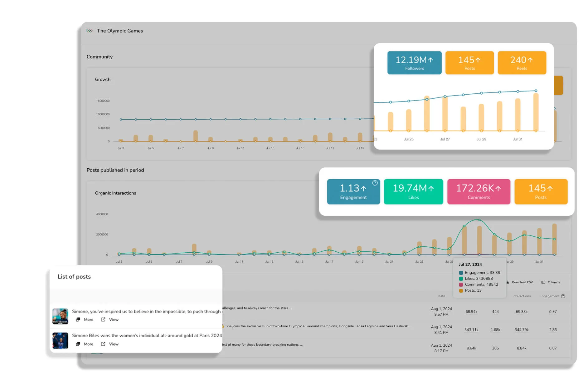Click the "Growth" chart title
The image size is (588, 386).
pyautogui.click(x=103, y=79)
